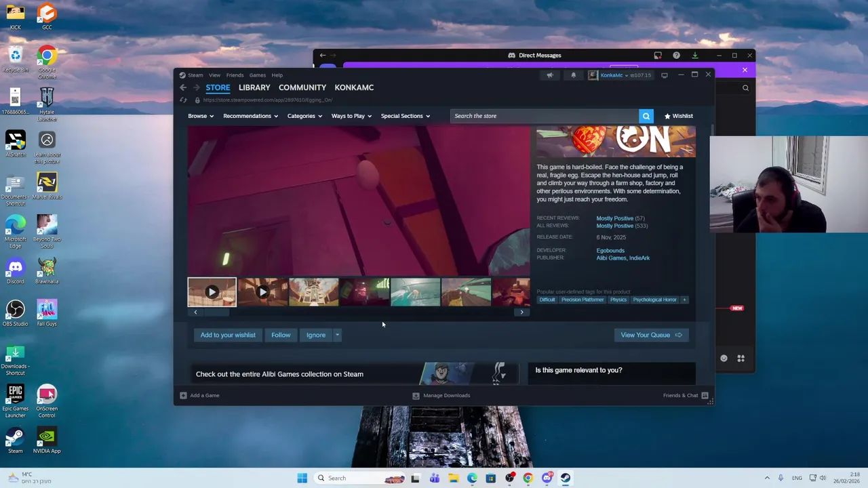Open the Windows Start menu
This screenshot has height=488, width=868.
click(x=302, y=478)
